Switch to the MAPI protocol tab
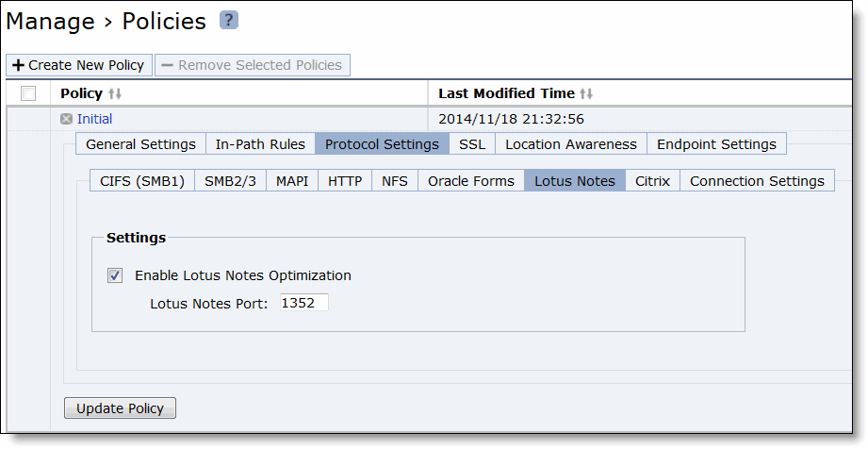This screenshot has height=449, width=868. point(292,181)
